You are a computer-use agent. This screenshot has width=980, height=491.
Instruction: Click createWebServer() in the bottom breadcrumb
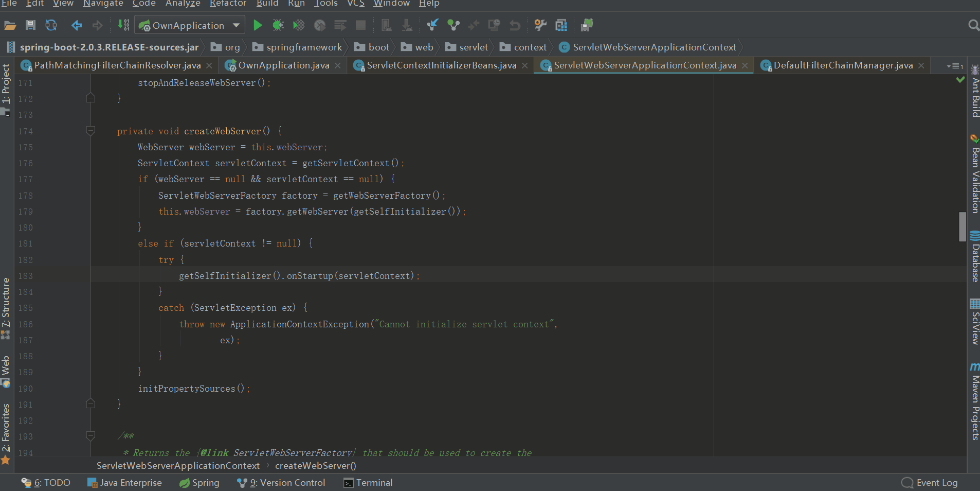point(316,466)
